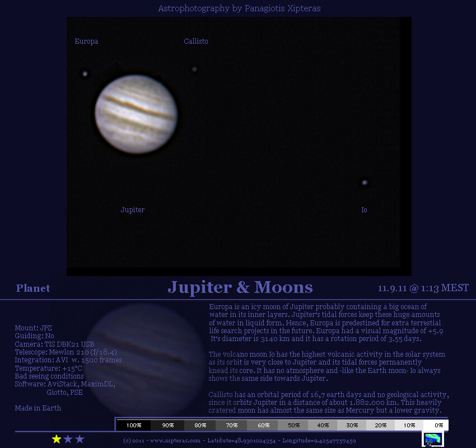Click the second rating star
This screenshot has height=448, width=476.
pos(68,439)
